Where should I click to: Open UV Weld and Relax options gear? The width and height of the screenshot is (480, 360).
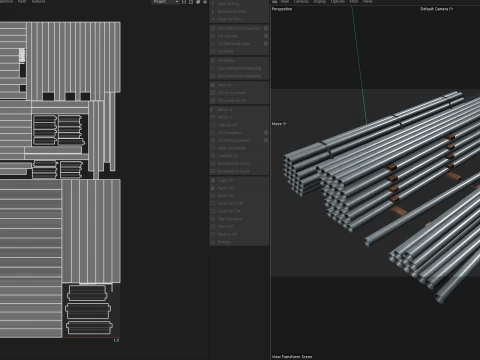coord(266,44)
